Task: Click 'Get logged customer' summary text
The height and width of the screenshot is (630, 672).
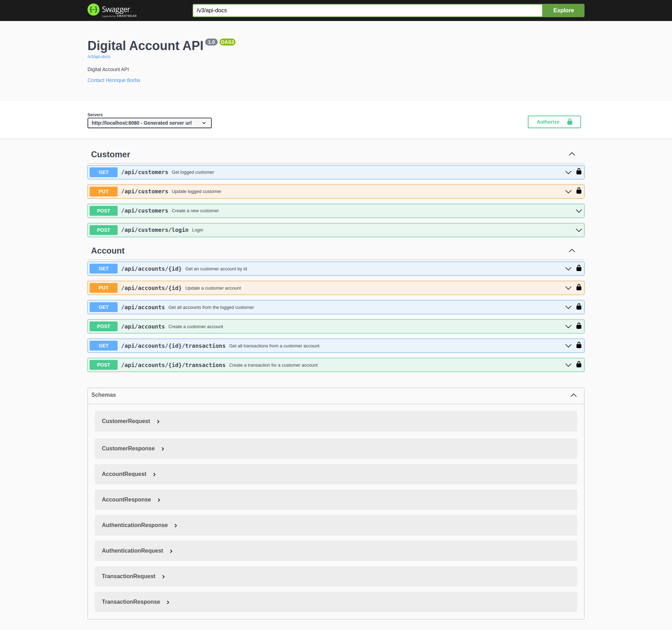Action: click(x=193, y=172)
